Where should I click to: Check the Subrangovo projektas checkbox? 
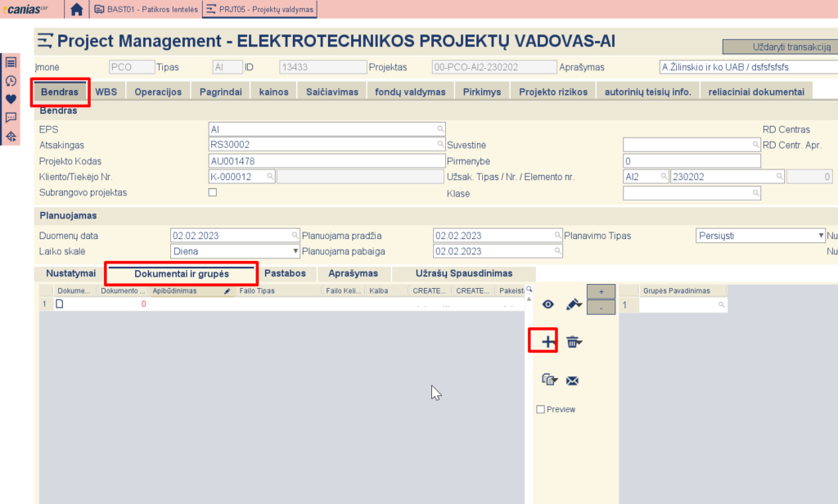[213, 192]
